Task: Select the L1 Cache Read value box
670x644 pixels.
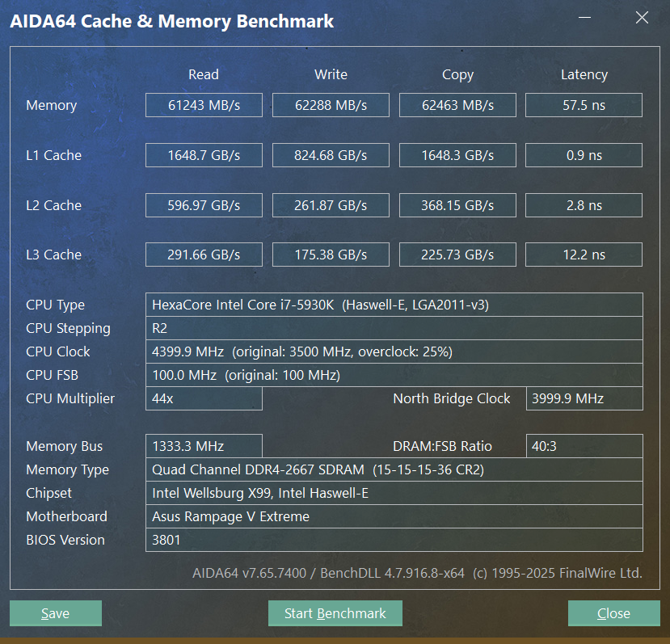Action: point(204,155)
